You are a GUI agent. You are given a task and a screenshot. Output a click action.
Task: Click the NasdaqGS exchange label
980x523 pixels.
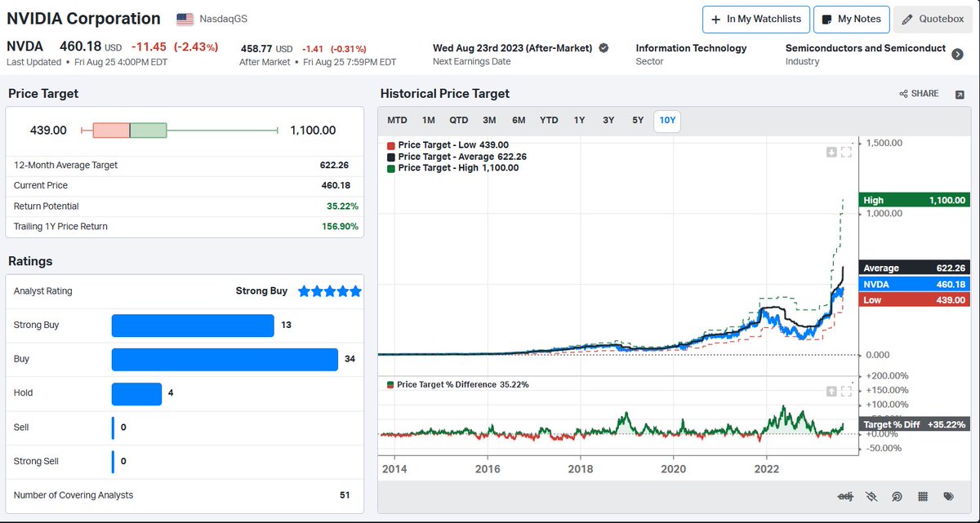pyautogui.click(x=223, y=19)
